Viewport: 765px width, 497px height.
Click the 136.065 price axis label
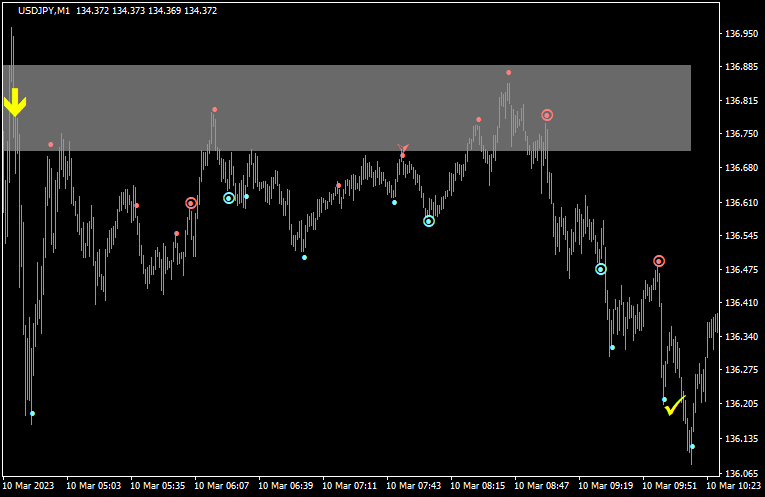tap(740, 473)
